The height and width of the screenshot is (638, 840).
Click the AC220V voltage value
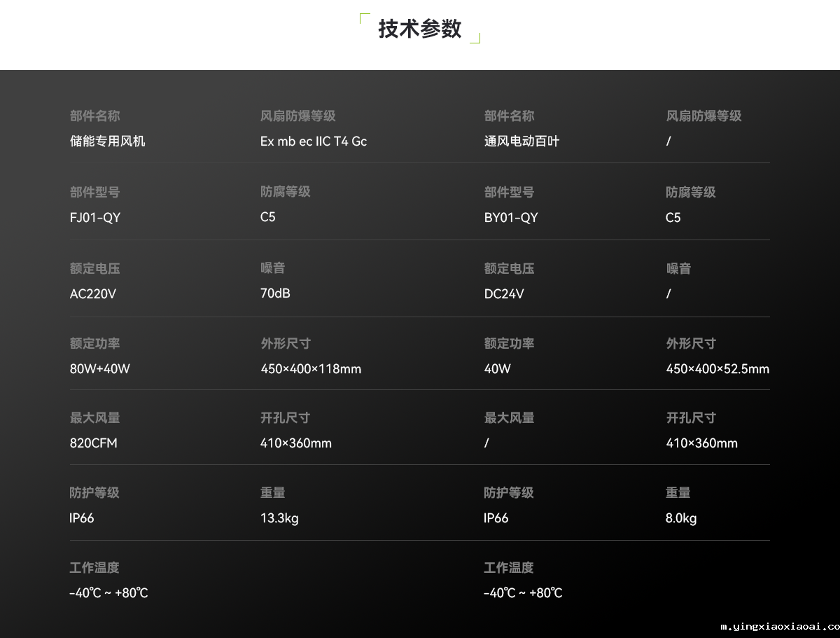93,293
